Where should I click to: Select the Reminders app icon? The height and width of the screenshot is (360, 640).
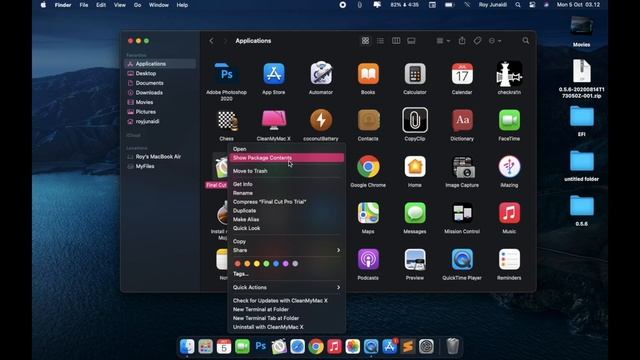point(509,259)
